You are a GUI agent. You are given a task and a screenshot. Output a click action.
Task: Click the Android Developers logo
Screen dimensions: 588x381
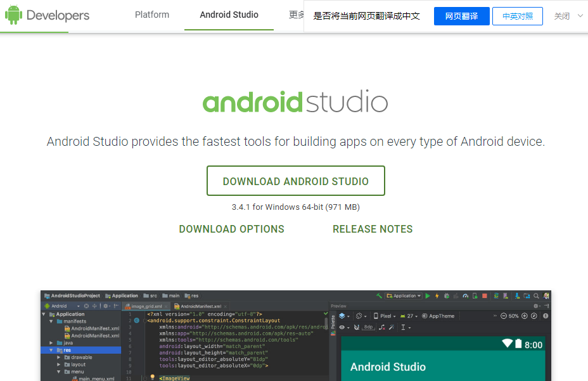(47, 15)
